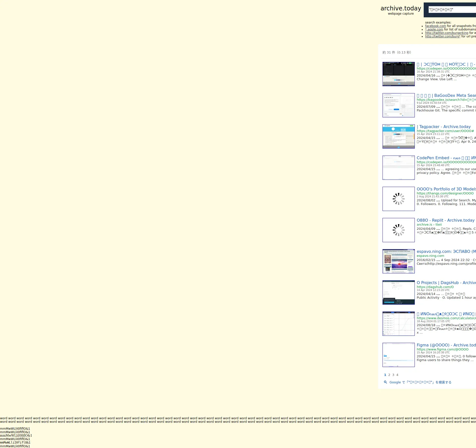Go to results page 4
Viewport: 476px width, 448px height.
[397, 375]
